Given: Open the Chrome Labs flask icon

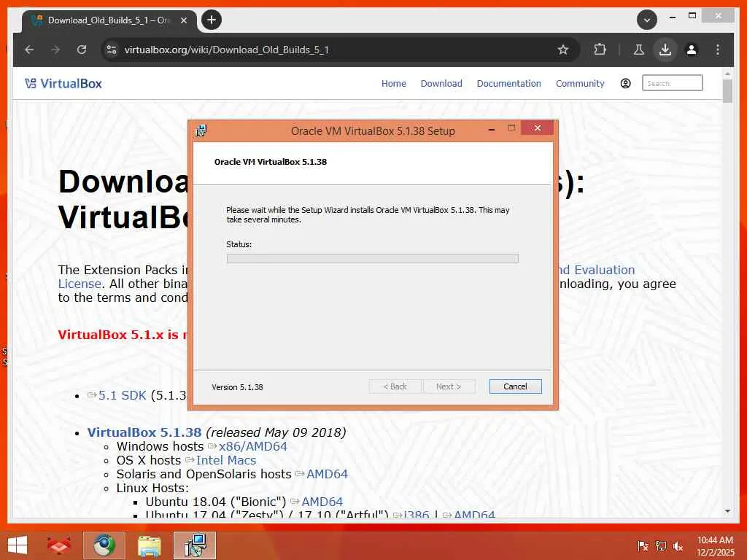Looking at the screenshot, I should 639,50.
